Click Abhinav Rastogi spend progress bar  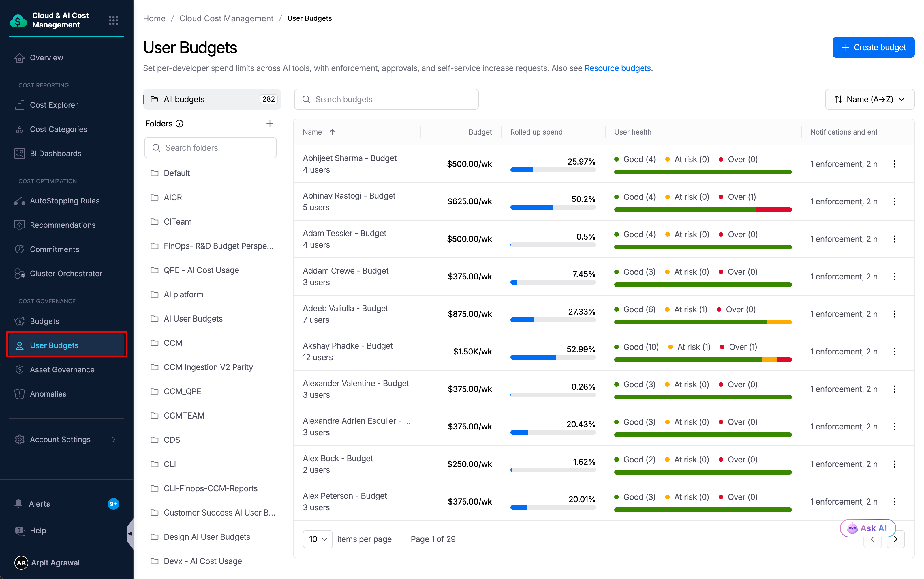click(x=553, y=207)
